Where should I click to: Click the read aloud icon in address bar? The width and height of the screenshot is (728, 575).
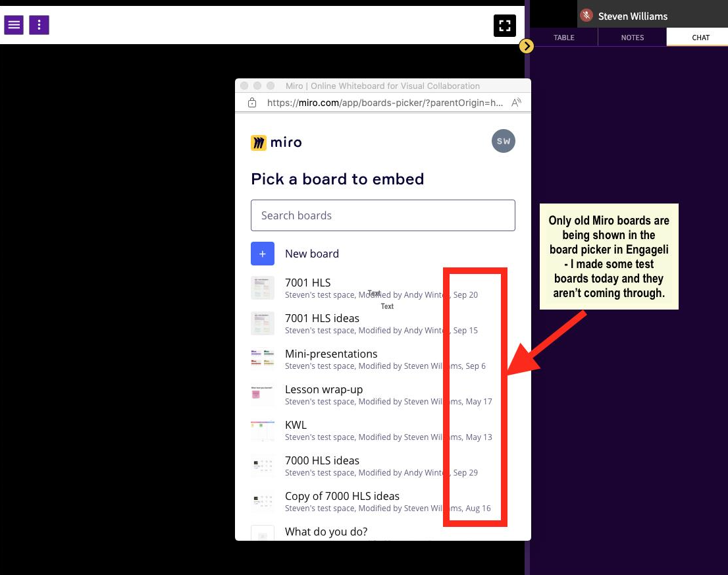(516, 103)
